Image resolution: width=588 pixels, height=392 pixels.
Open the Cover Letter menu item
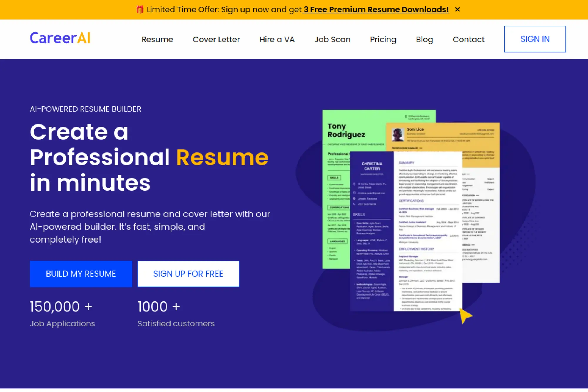(x=216, y=39)
